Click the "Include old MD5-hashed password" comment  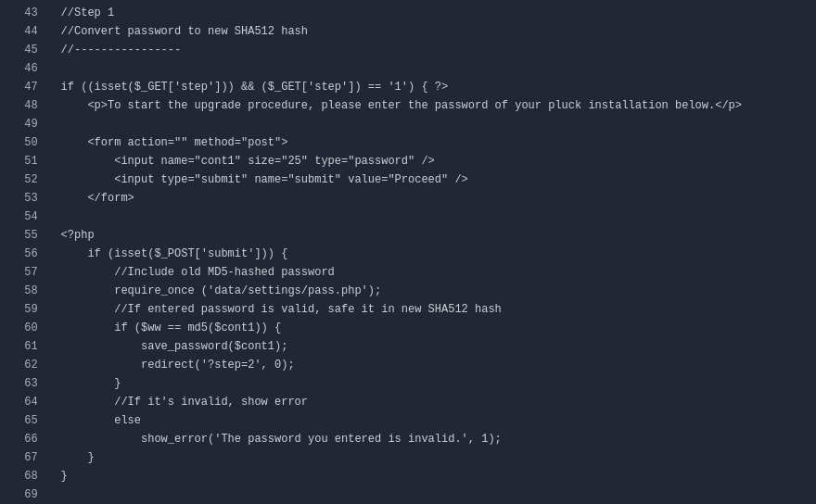(x=223, y=272)
